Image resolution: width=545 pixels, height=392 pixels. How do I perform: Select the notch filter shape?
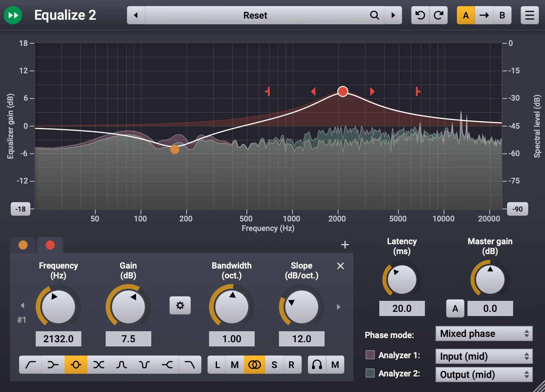(x=99, y=365)
